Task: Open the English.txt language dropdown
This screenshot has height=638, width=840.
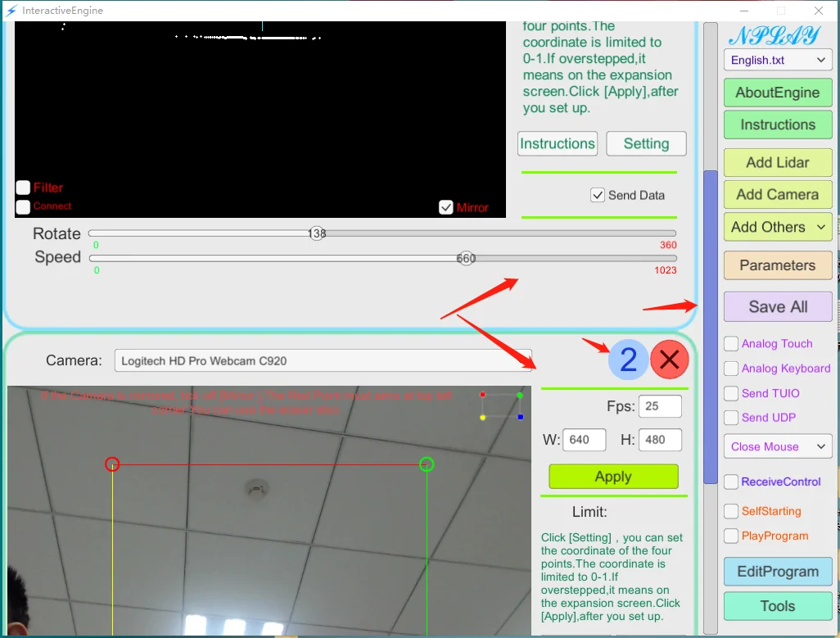Action: 778,60
